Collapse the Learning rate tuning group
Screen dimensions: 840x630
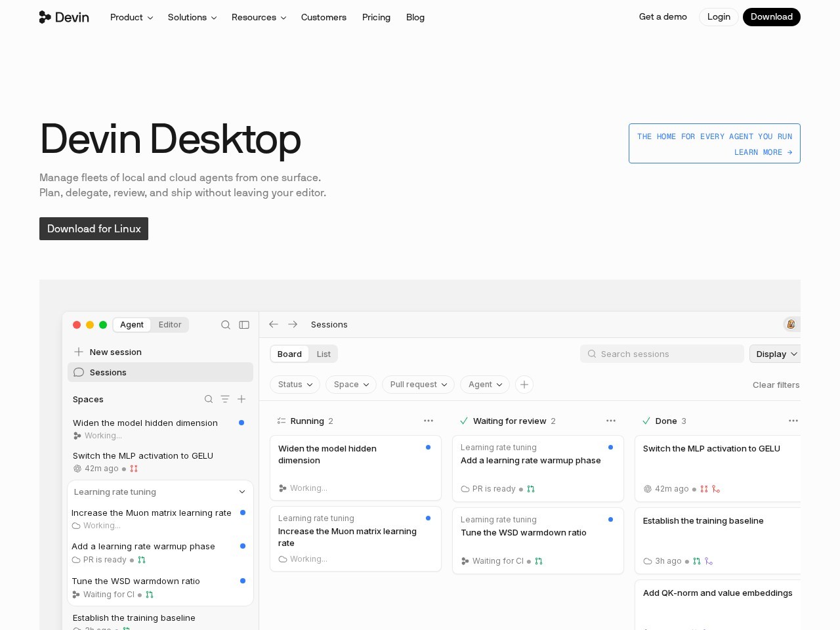[x=242, y=492]
